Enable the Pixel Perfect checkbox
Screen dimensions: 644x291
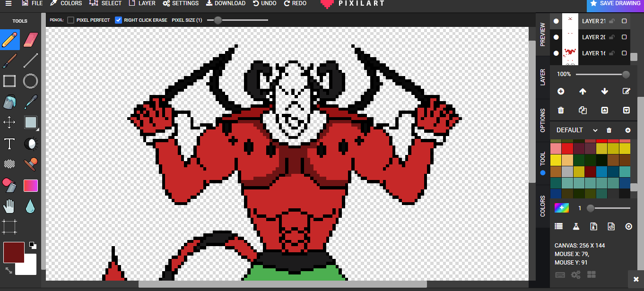coord(70,20)
